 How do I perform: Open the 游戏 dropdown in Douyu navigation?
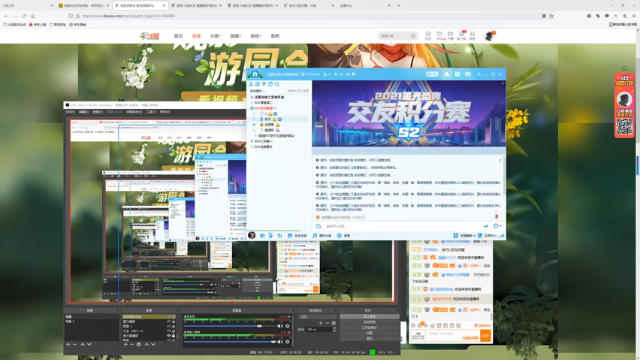coord(256,36)
